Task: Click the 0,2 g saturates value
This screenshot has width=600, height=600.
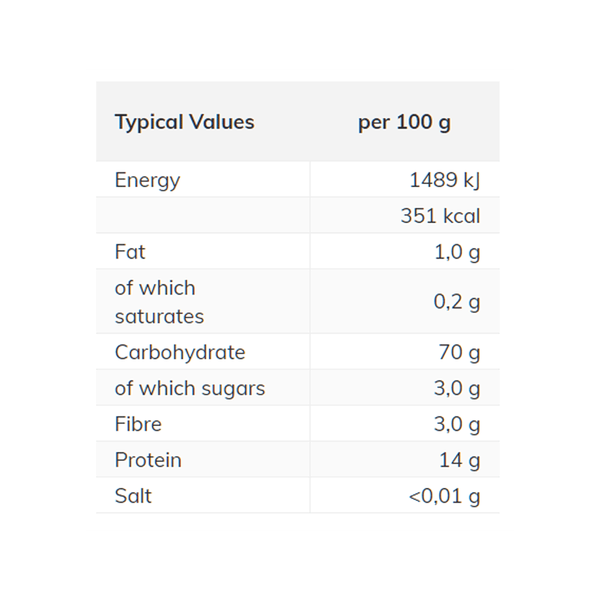Action: (x=457, y=302)
